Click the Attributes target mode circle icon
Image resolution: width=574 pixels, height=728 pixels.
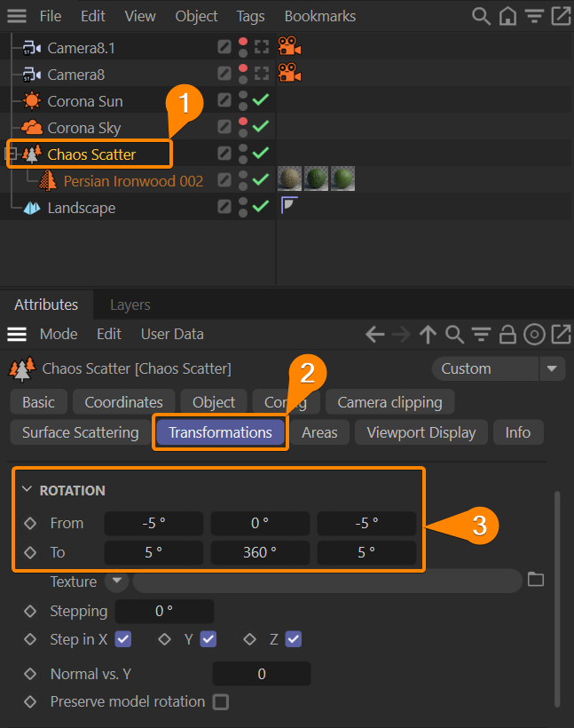click(x=534, y=335)
